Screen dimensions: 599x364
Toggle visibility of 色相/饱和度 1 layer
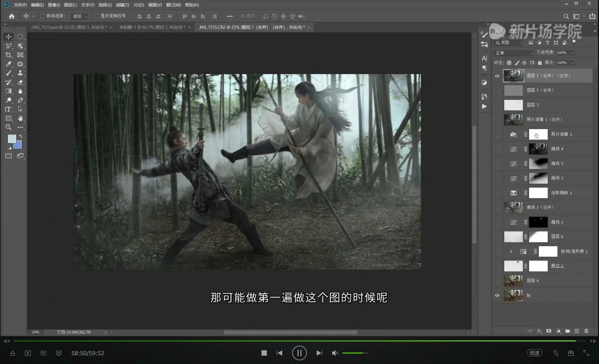point(497,251)
